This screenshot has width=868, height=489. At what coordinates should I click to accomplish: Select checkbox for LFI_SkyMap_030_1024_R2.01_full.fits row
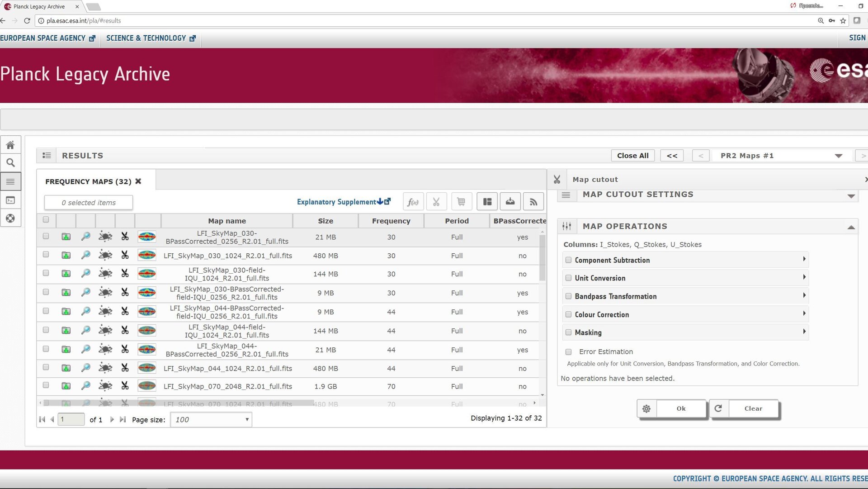coord(46,255)
